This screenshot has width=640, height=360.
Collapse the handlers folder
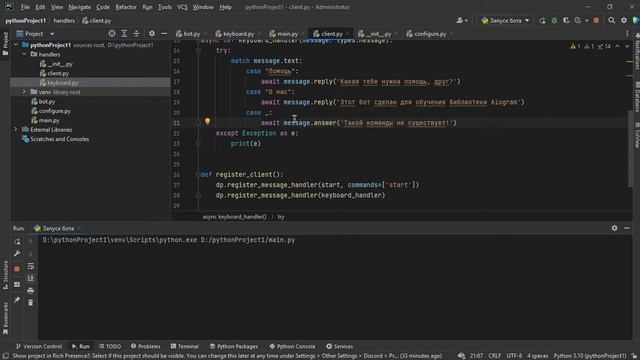[x=24, y=54]
